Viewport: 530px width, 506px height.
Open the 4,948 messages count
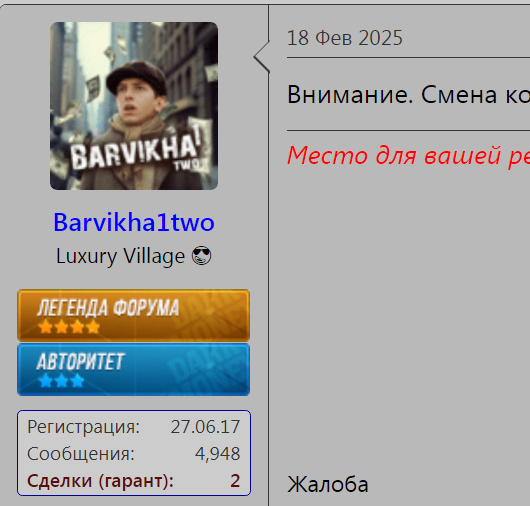coord(217,454)
